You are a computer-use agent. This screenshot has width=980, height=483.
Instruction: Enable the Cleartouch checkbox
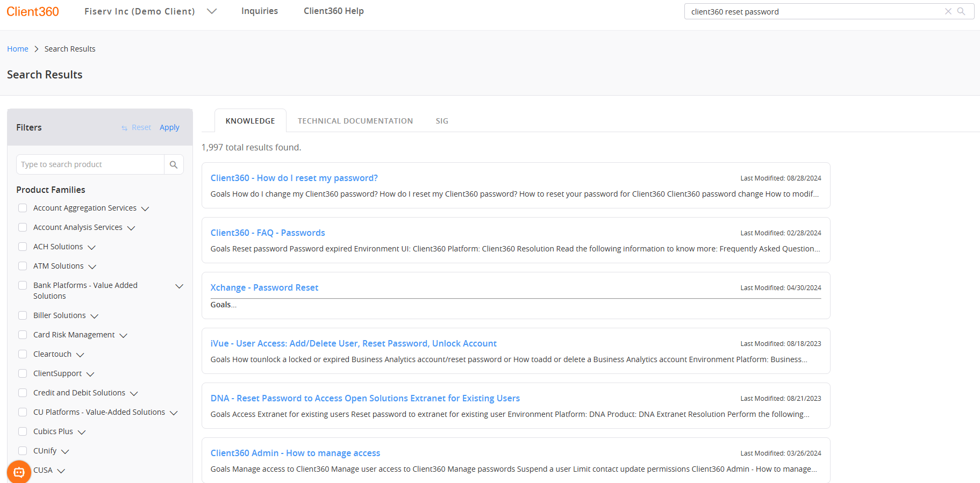[x=23, y=354]
